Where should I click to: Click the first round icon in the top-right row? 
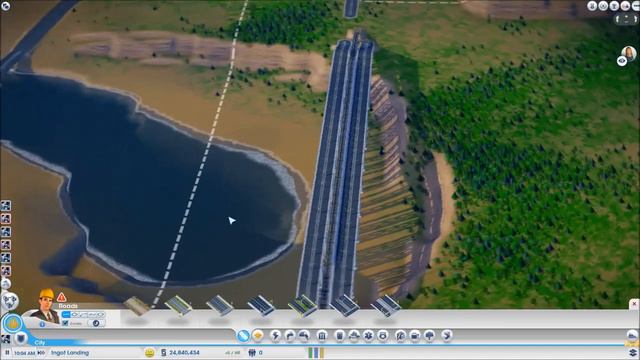click(592, 6)
